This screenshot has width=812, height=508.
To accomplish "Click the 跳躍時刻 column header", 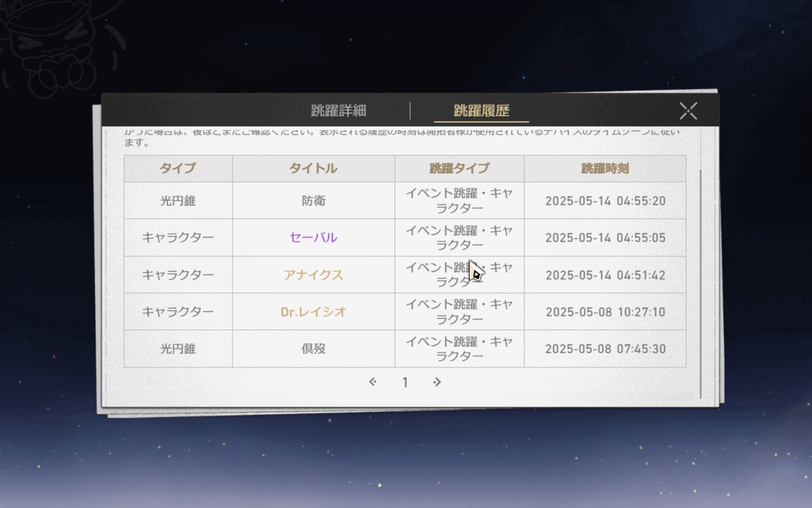I will 605,168.
